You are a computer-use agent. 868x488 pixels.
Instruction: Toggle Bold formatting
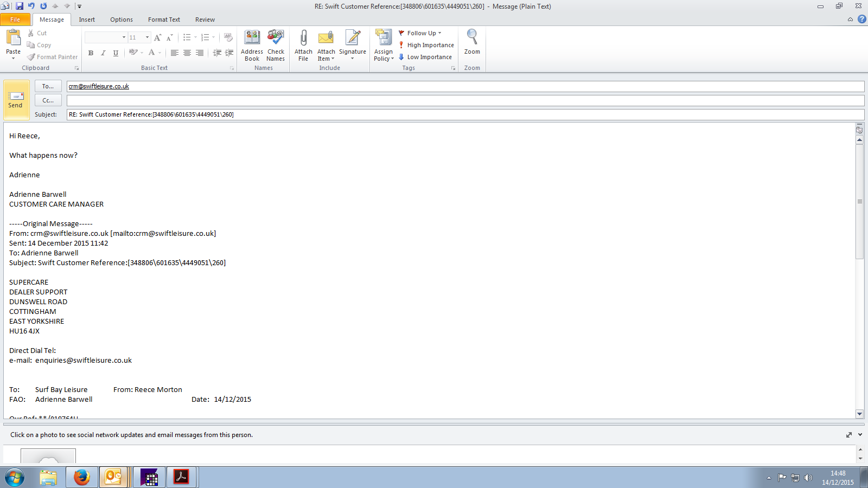tap(91, 53)
